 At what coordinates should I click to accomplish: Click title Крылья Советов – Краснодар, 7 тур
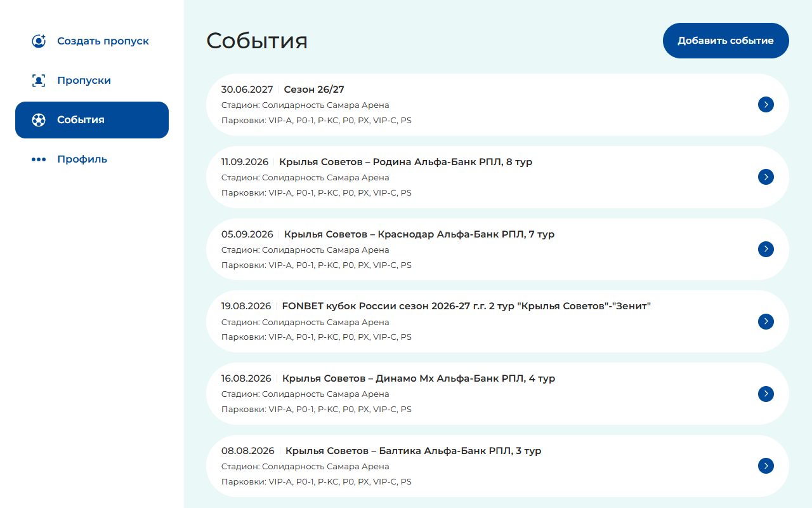point(419,234)
